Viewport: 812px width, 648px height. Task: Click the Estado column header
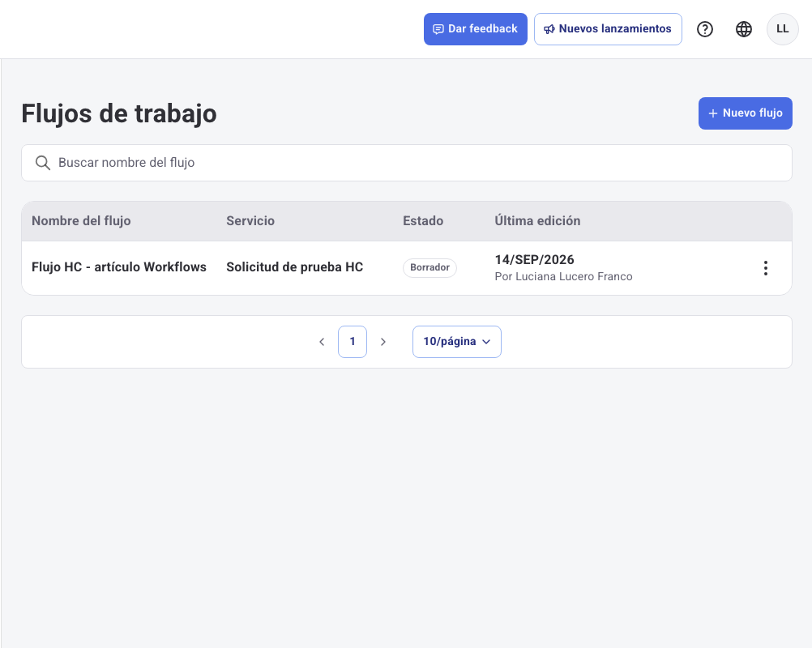tap(423, 221)
